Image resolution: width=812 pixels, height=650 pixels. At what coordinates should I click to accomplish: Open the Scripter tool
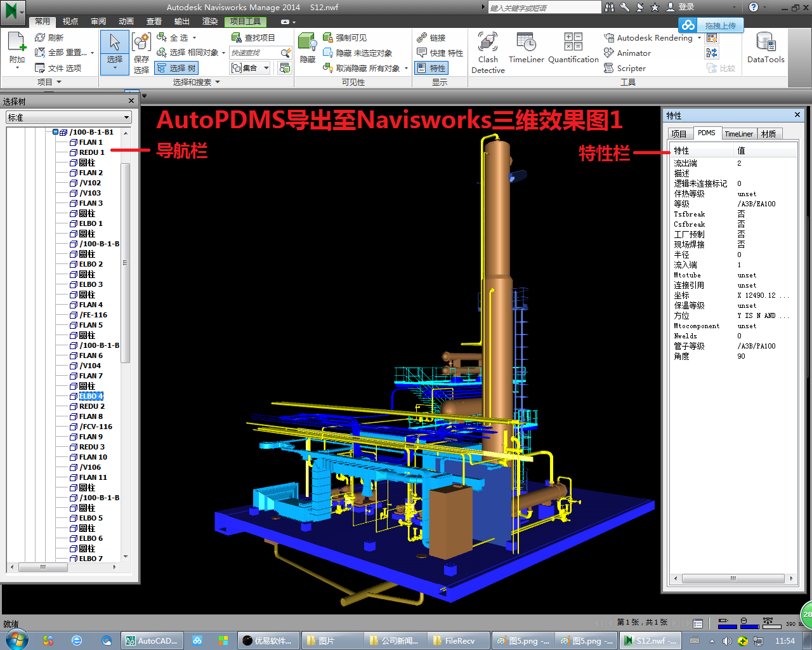[625, 68]
